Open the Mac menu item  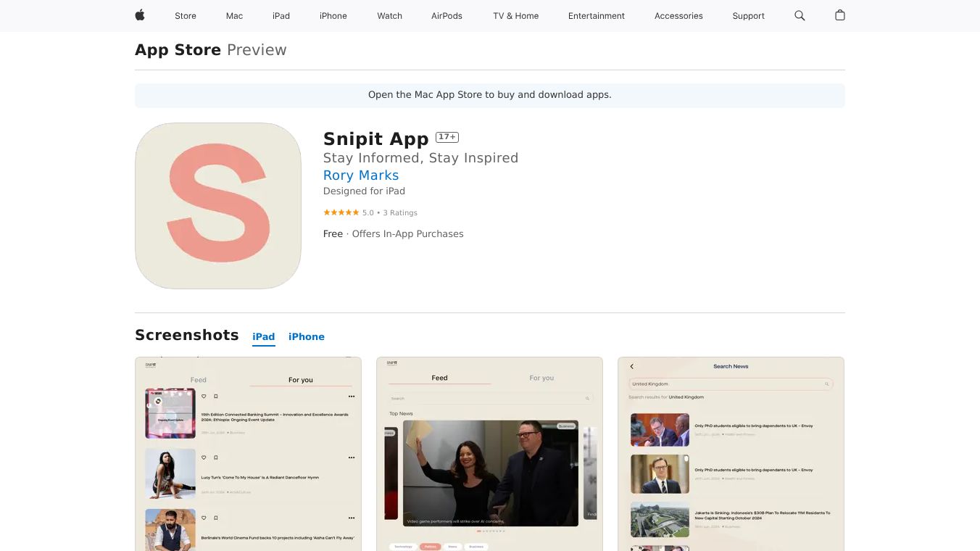234,16
